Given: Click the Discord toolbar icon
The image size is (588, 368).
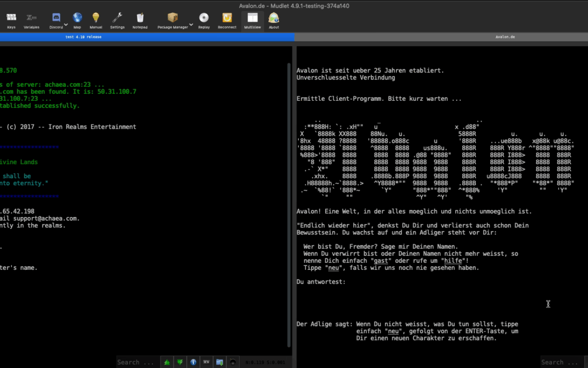Looking at the screenshot, I should [x=56, y=21].
